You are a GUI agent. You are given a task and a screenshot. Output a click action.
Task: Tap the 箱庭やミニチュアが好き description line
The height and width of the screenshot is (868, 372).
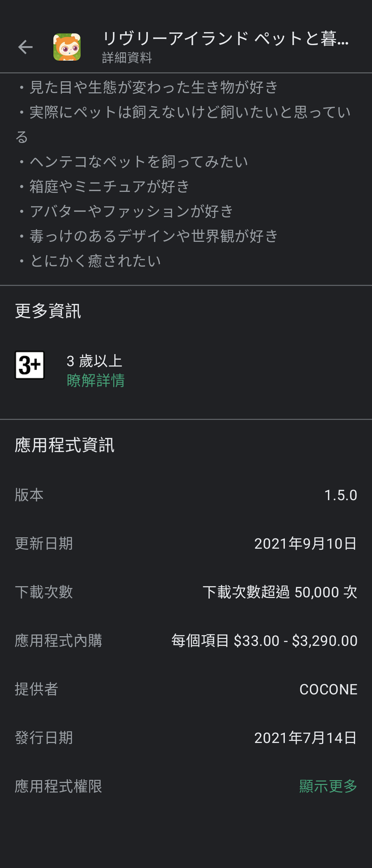point(103,186)
